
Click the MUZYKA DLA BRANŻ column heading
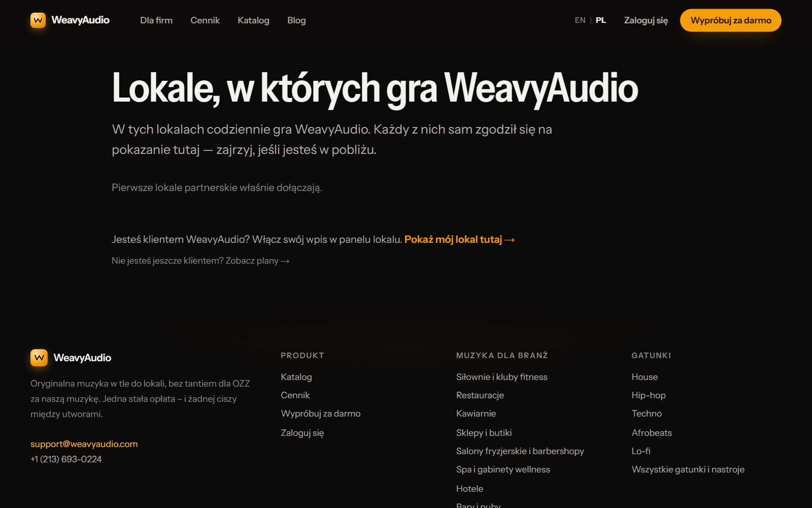point(502,356)
